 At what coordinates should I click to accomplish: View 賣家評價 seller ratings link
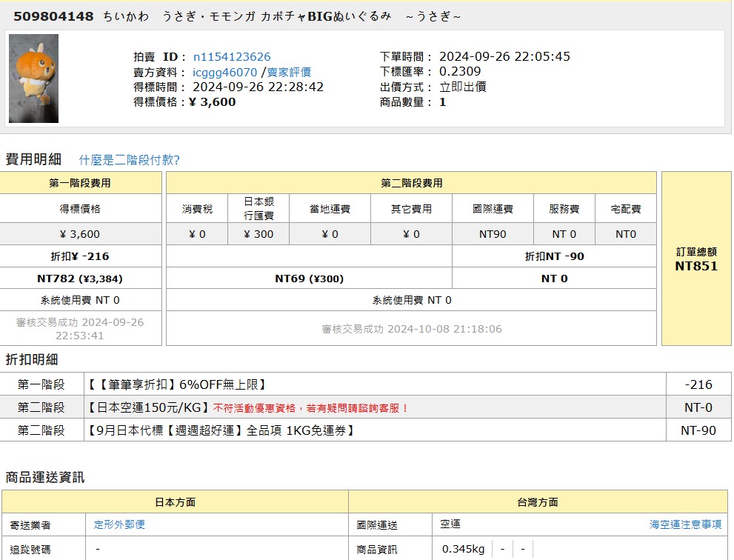289,72
